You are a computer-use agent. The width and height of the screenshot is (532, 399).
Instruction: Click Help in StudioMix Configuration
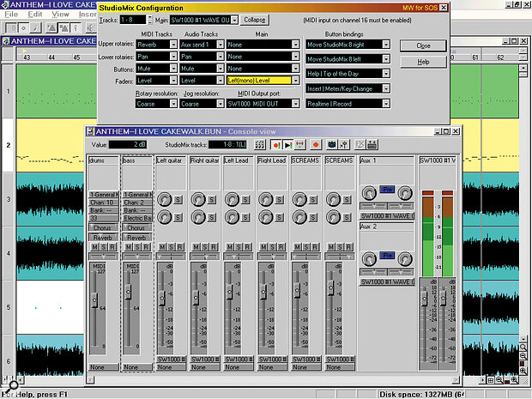(x=423, y=62)
